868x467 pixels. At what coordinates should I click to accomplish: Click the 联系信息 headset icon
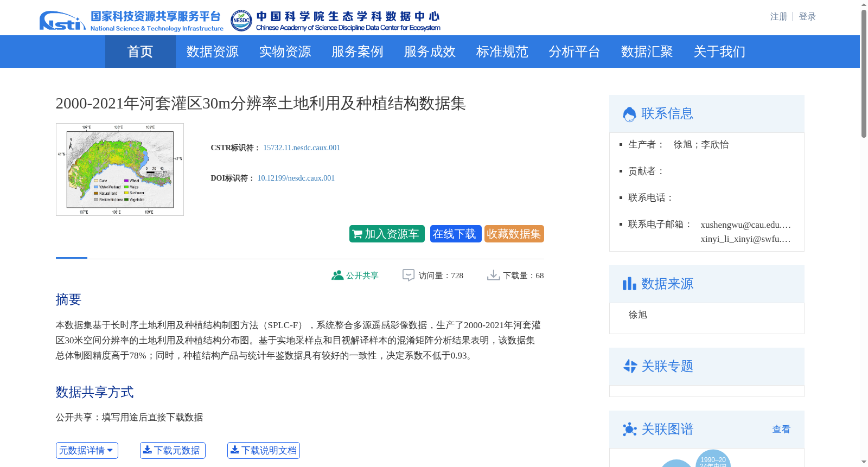click(629, 114)
